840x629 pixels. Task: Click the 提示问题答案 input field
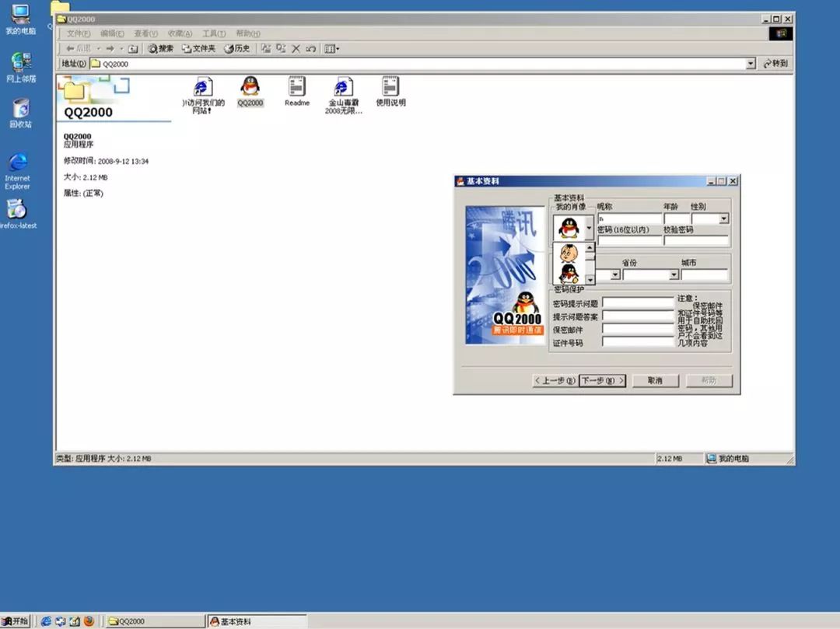[638, 316]
